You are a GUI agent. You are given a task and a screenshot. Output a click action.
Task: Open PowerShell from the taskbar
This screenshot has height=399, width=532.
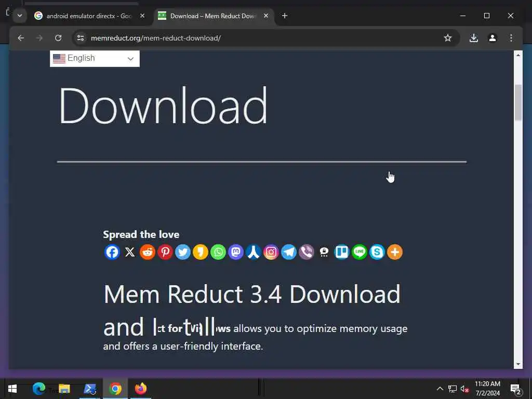tap(90, 389)
